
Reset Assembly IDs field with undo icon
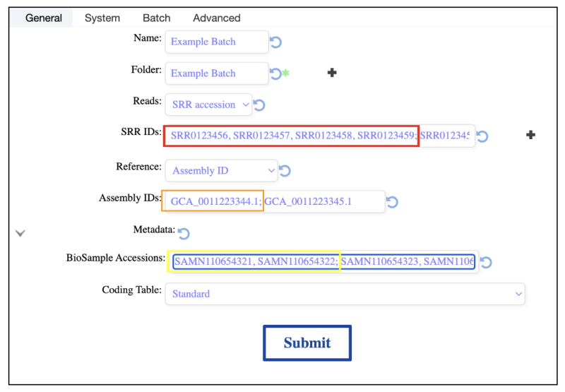pos(392,202)
